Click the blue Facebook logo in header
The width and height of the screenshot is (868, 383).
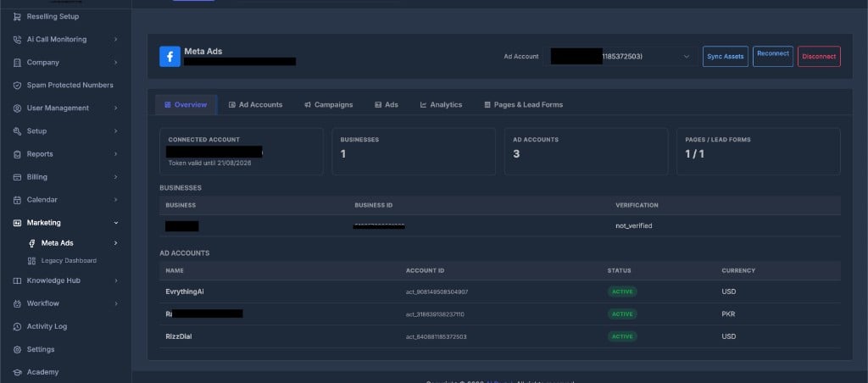(x=170, y=57)
